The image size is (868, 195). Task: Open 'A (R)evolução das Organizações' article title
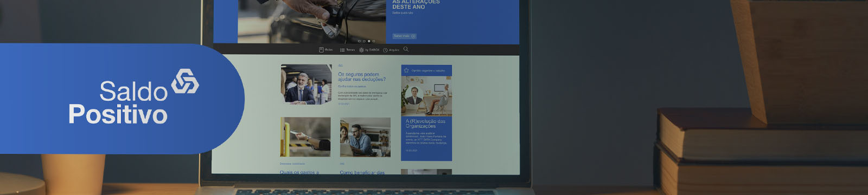[425, 124]
